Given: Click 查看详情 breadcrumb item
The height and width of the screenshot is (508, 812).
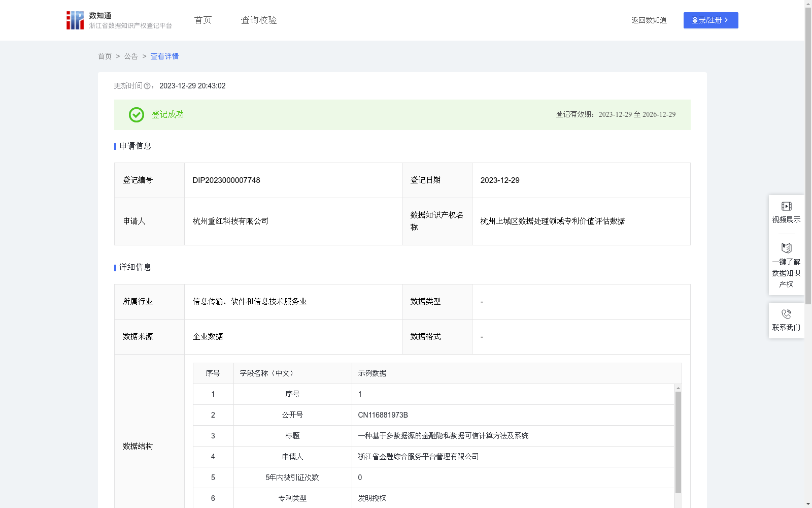Looking at the screenshot, I should tap(164, 56).
